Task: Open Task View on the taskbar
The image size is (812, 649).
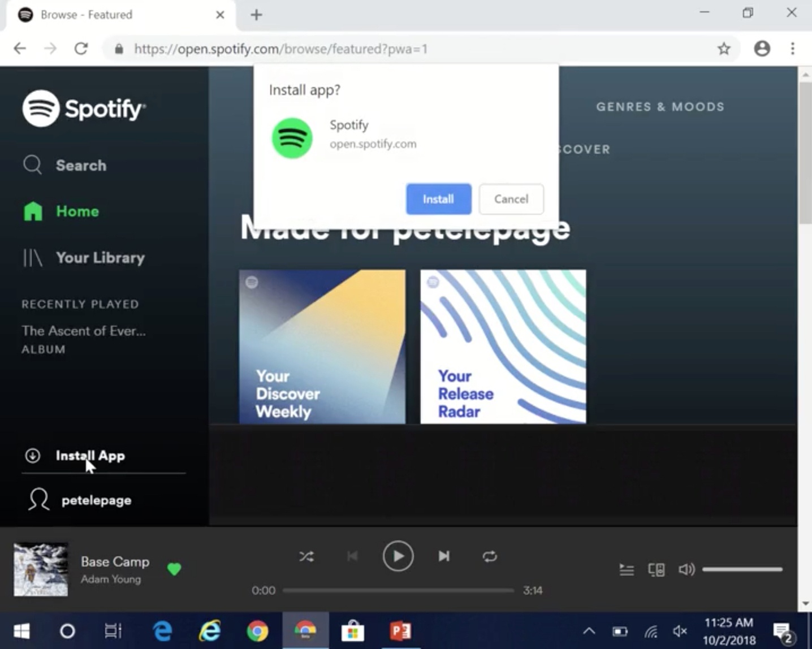Action: [x=113, y=631]
